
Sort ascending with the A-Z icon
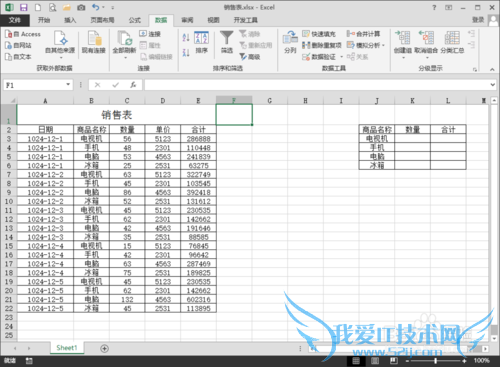tap(186, 37)
